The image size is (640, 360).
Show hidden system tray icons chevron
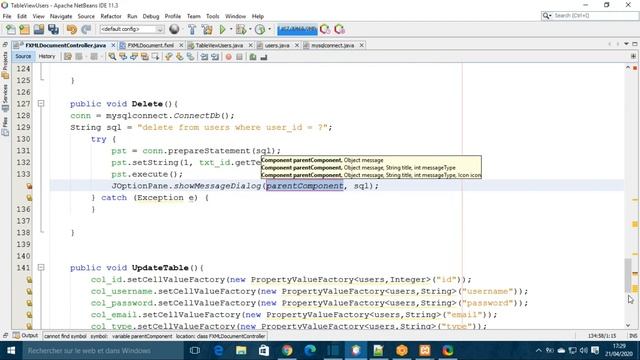tap(538, 351)
